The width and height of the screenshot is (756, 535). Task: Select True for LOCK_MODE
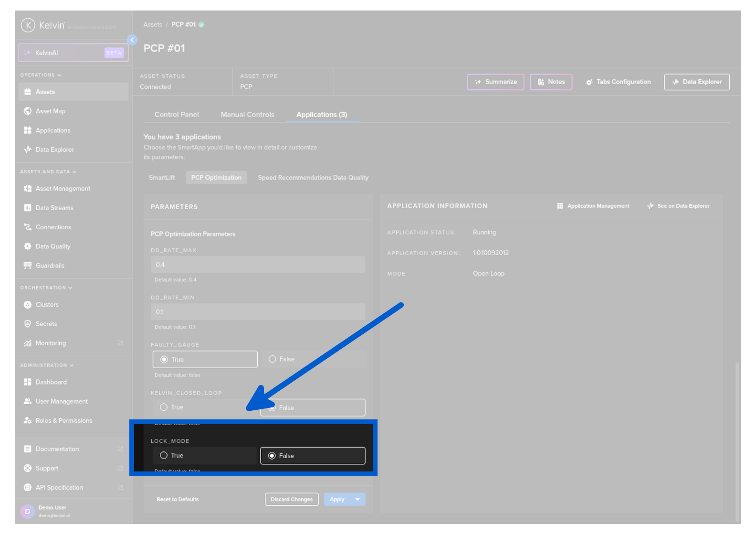coord(164,456)
